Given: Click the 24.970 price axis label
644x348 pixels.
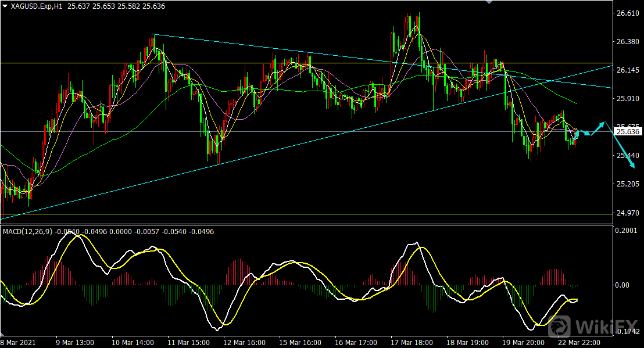Looking at the screenshot, I should click(x=627, y=213).
